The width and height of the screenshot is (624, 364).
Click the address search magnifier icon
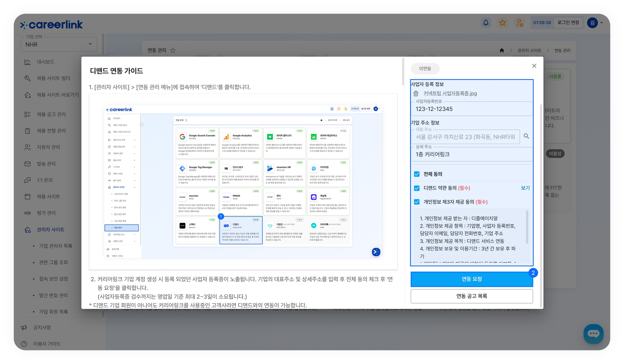click(x=526, y=136)
